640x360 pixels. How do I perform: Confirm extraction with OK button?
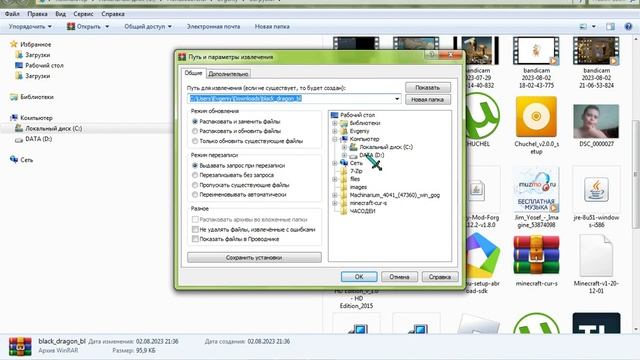(x=359, y=277)
